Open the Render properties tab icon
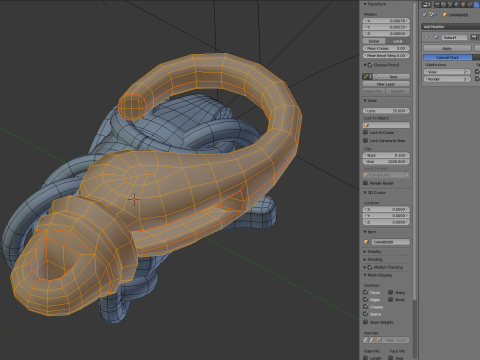 [437, 5]
